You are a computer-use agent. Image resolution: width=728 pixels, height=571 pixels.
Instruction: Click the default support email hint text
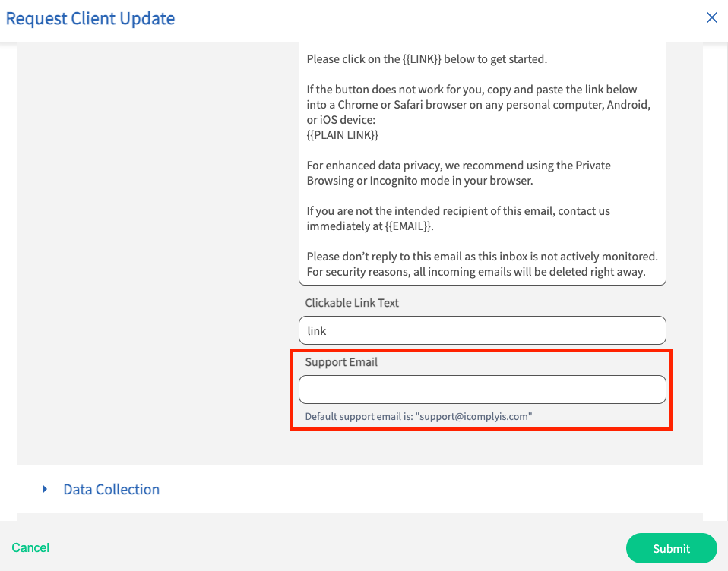point(418,416)
